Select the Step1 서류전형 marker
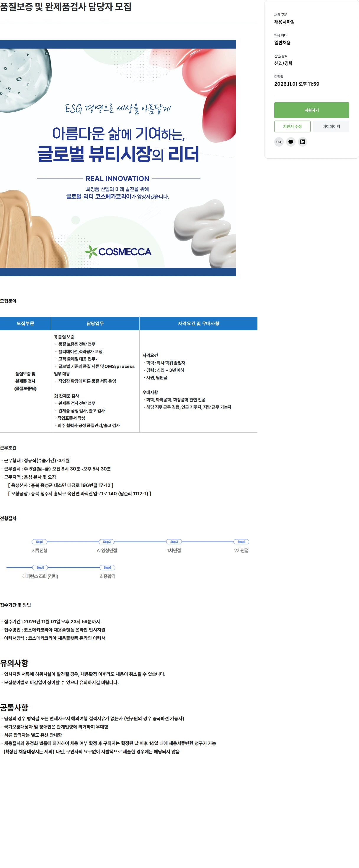 39,542
